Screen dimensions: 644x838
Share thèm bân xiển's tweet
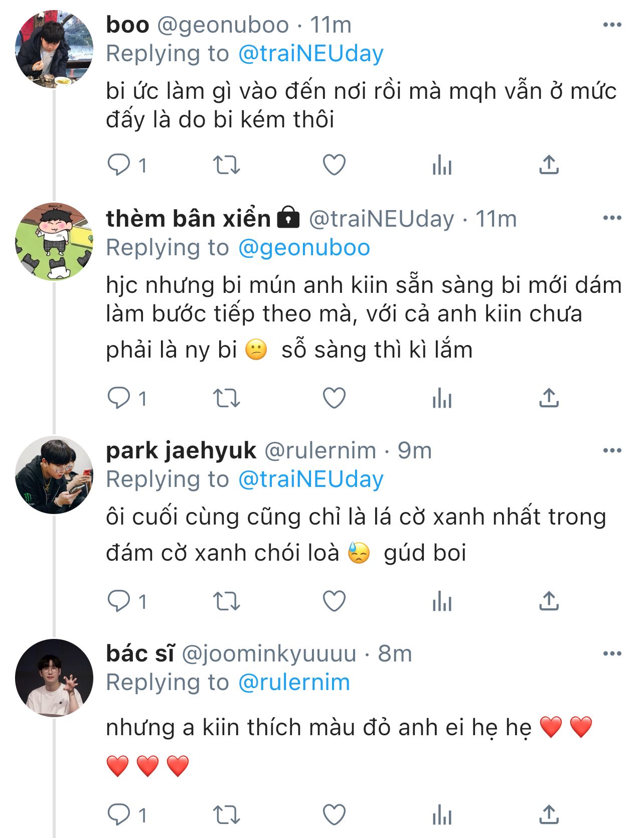(549, 398)
